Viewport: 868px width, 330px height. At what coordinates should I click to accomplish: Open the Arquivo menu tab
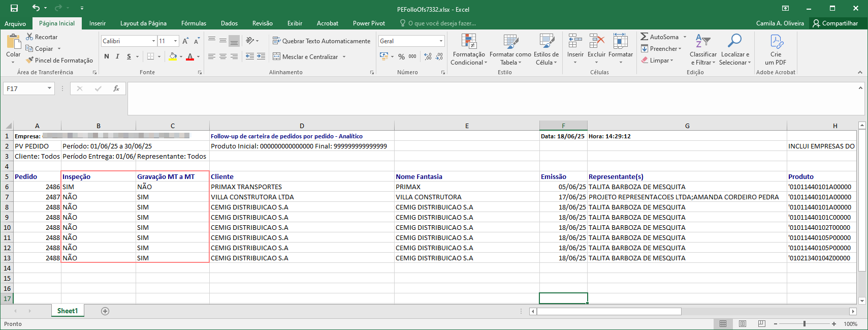[15, 23]
